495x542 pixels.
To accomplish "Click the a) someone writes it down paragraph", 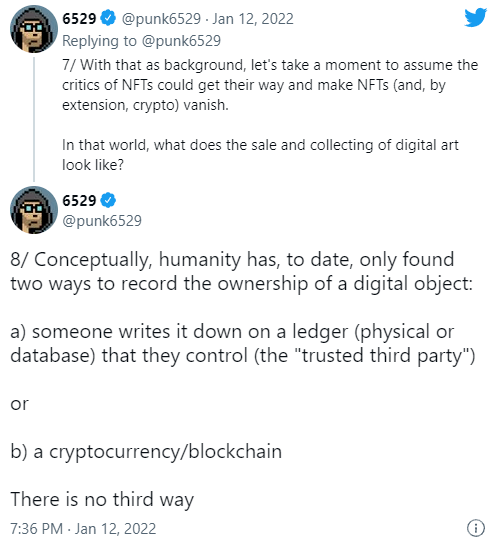I will 243,343.
